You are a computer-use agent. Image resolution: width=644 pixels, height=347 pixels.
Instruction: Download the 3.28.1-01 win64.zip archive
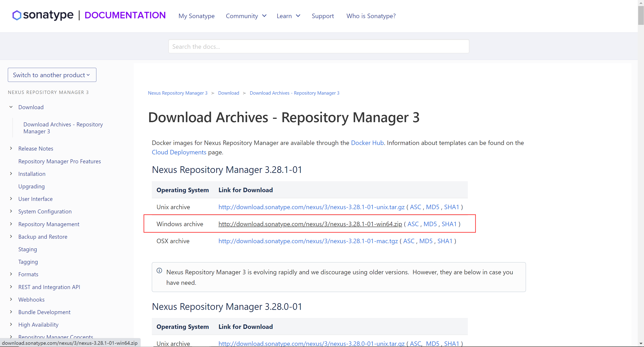[310, 224]
